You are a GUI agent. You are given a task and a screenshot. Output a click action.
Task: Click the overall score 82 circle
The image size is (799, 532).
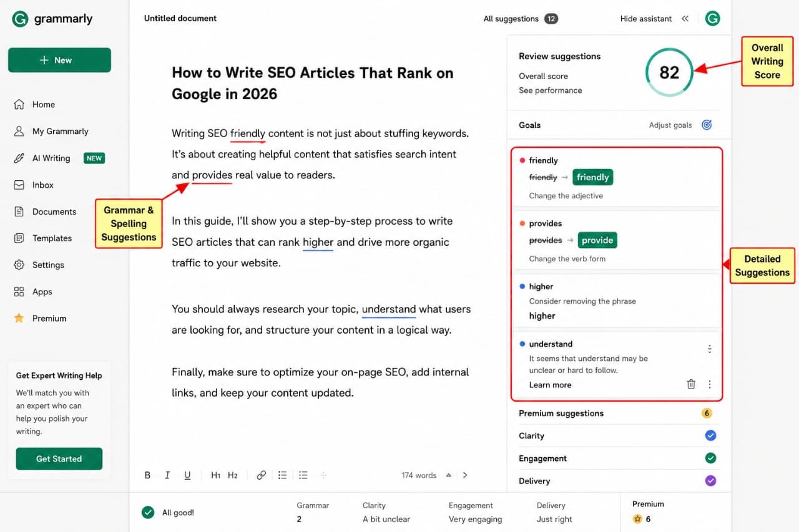(x=669, y=72)
